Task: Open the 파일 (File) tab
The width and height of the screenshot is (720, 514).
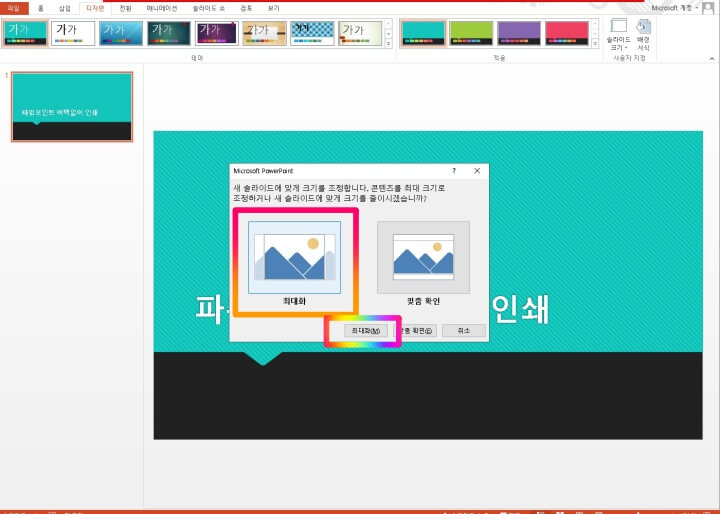Action: (14, 8)
